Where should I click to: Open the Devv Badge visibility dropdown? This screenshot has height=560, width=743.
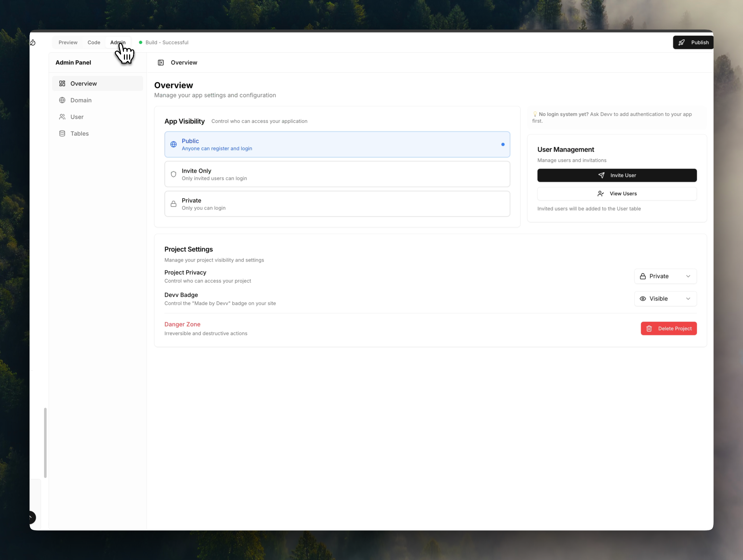[665, 298]
